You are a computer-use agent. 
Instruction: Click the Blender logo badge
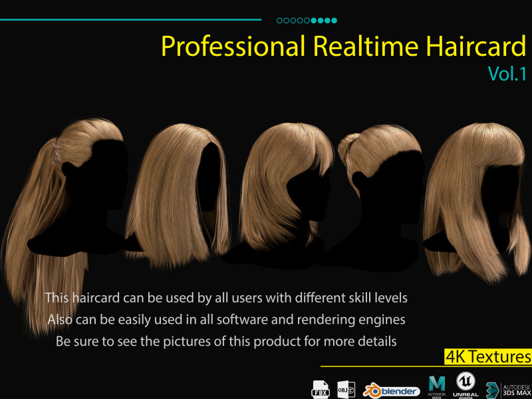[392, 388]
